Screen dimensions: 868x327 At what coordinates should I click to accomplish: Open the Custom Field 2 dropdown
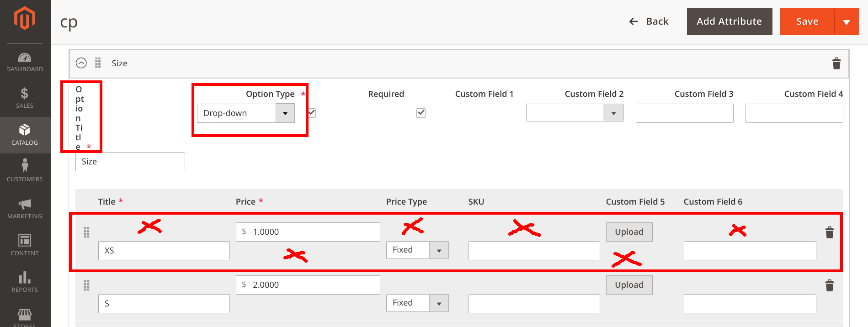(x=613, y=113)
